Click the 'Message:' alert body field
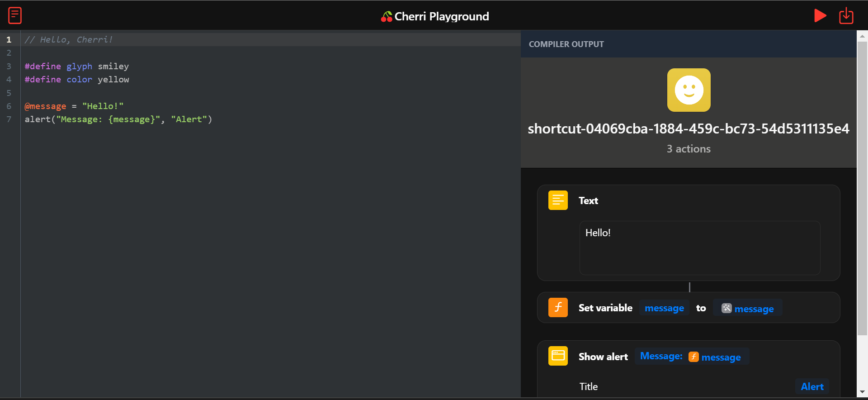This screenshot has height=400, width=868. (x=692, y=357)
